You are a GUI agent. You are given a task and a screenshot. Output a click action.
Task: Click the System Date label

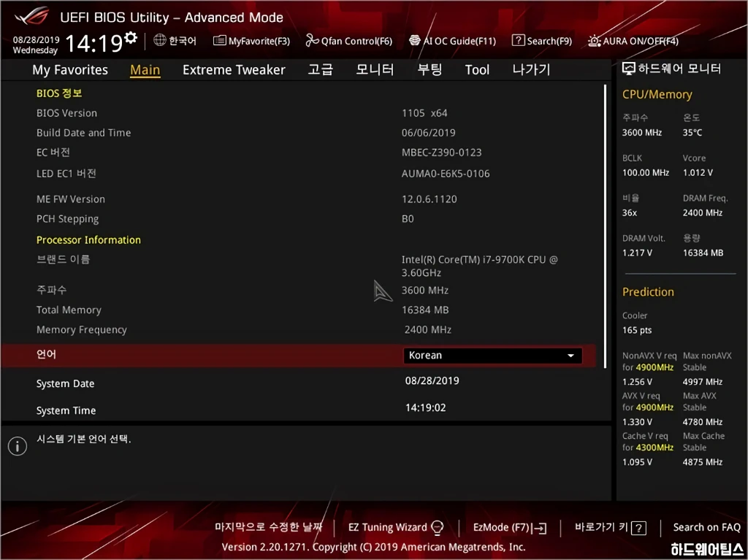click(x=65, y=383)
